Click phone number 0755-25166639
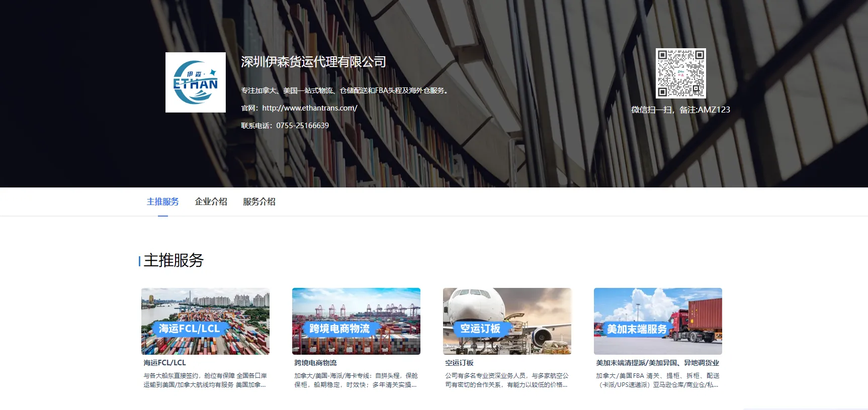 [x=302, y=126]
